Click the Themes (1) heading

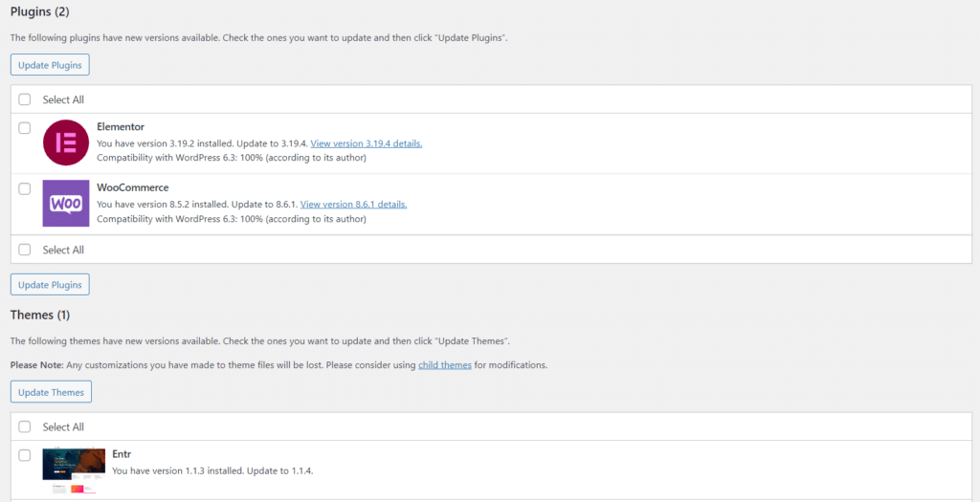[40, 316]
